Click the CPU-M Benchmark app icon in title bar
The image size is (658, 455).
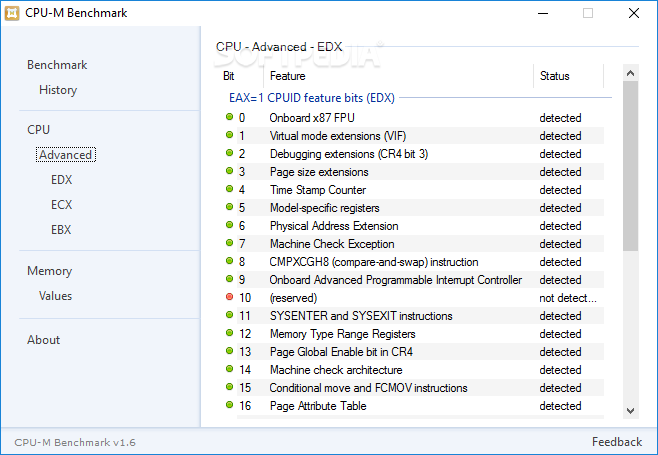point(12,13)
